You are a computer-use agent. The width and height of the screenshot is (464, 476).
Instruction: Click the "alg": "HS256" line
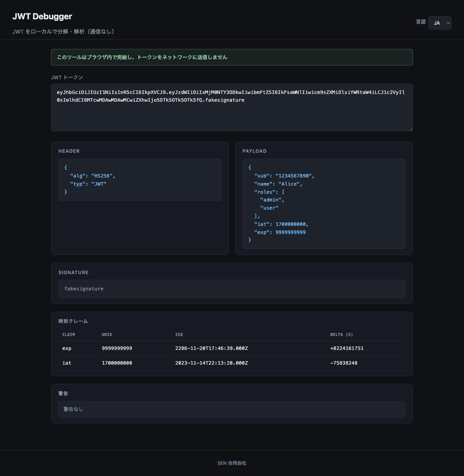[x=93, y=176]
